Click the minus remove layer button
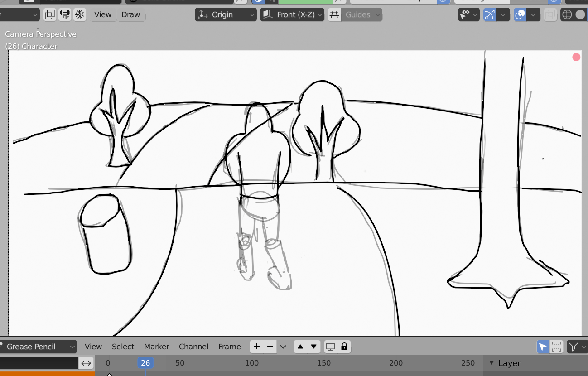The height and width of the screenshot is (376, 588). (x=270, y=347)
